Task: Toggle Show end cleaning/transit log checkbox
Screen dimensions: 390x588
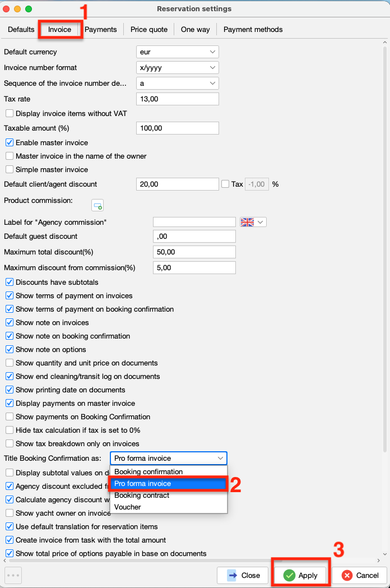Action: coord(10,377)
